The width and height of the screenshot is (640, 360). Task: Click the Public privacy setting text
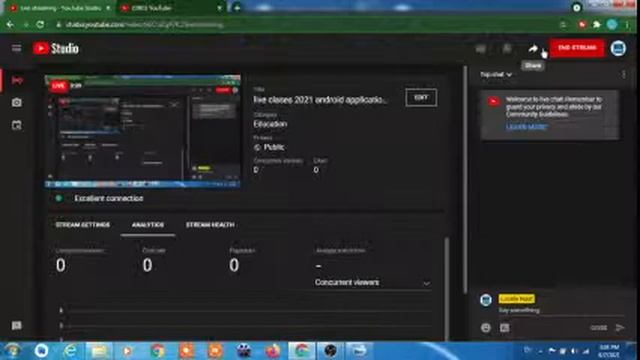pyautogui.click(x=274, y=147)
